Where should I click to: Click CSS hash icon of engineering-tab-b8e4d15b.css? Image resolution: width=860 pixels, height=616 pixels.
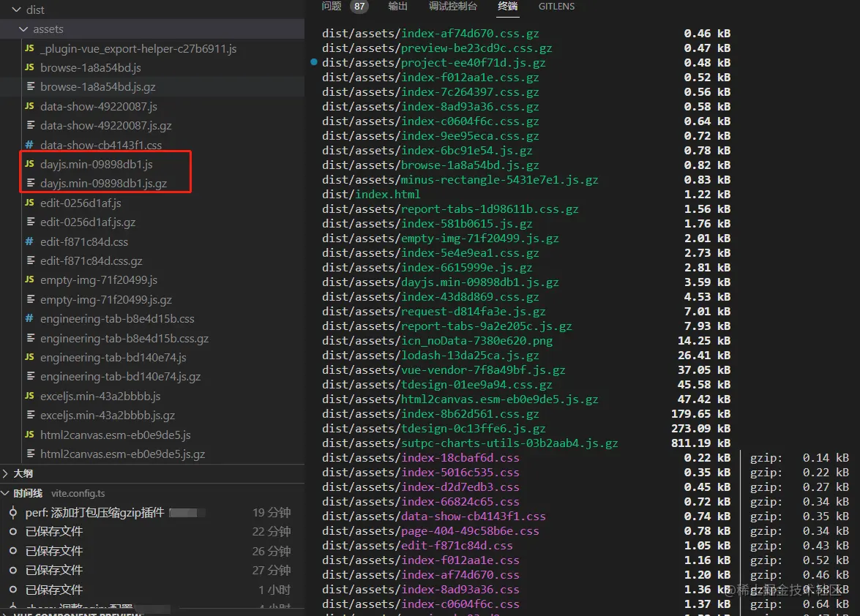29,318
